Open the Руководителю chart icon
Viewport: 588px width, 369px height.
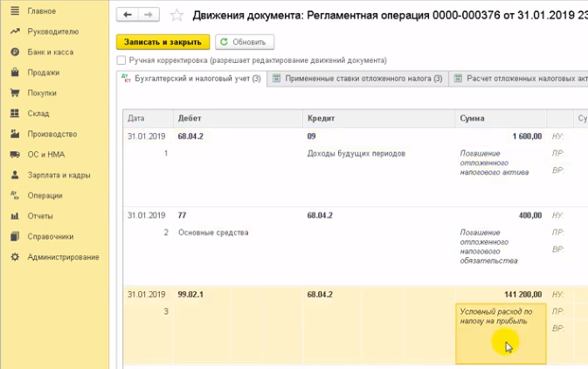(15, 31)
